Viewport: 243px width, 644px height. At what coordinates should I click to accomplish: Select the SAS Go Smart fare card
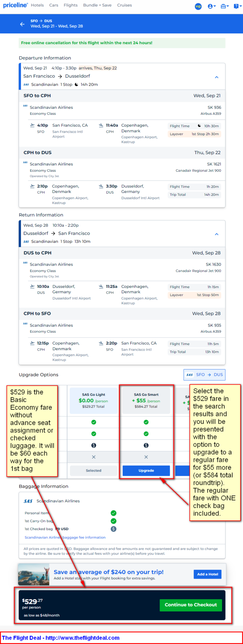tap(146, 401)
